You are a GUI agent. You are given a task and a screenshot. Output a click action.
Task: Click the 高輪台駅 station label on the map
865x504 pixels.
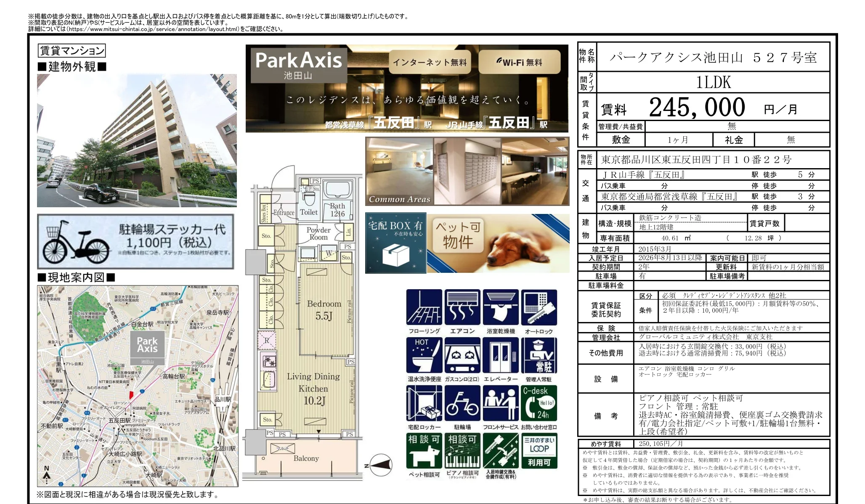[174, 376]
